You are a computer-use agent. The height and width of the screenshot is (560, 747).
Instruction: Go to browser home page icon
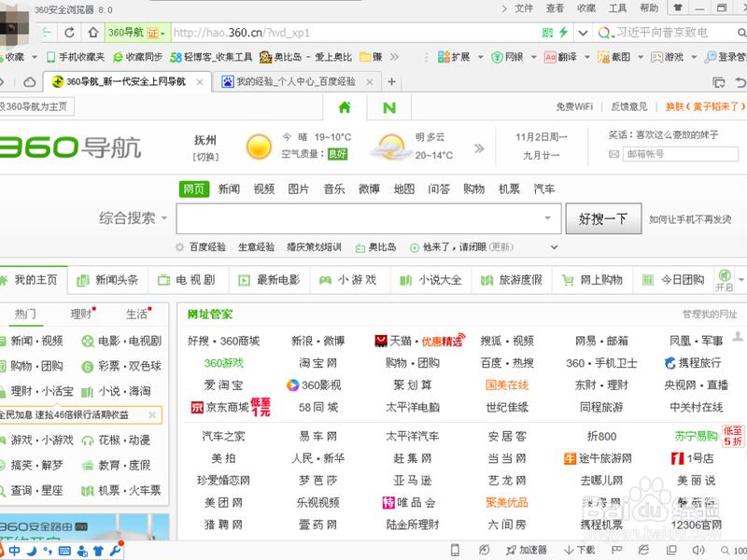coord(92,33)
